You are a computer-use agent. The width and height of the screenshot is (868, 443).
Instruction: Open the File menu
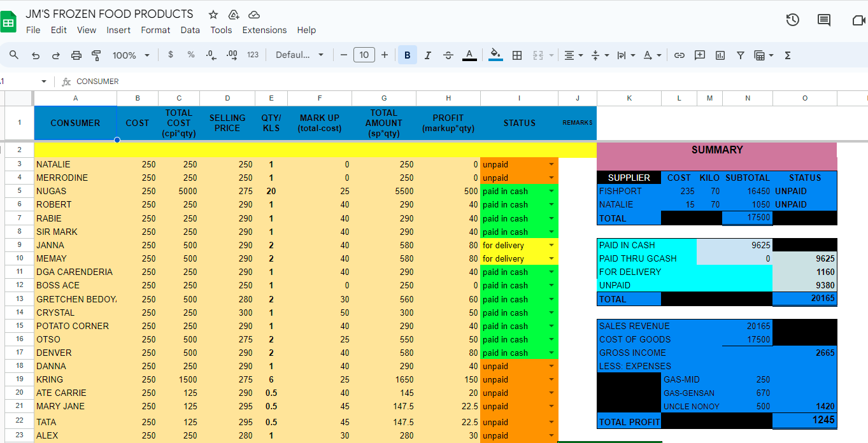pyautogui.click(x=33, y=30)
